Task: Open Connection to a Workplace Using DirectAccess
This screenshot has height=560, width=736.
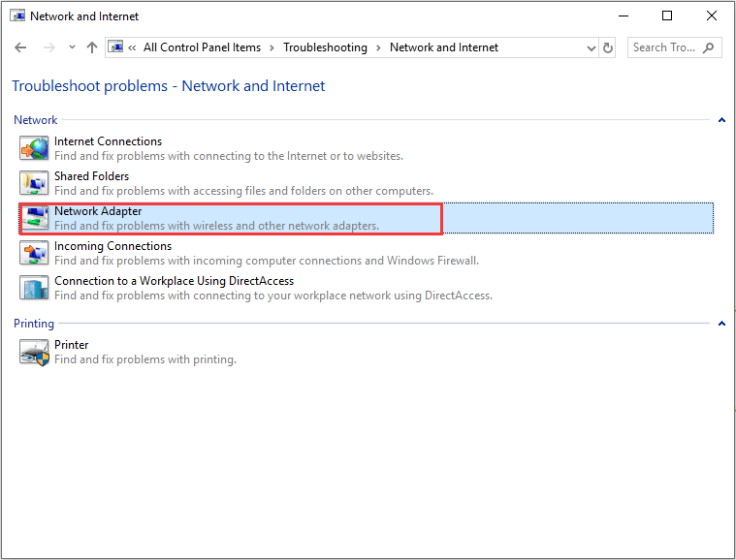Action: click(175, 280)
